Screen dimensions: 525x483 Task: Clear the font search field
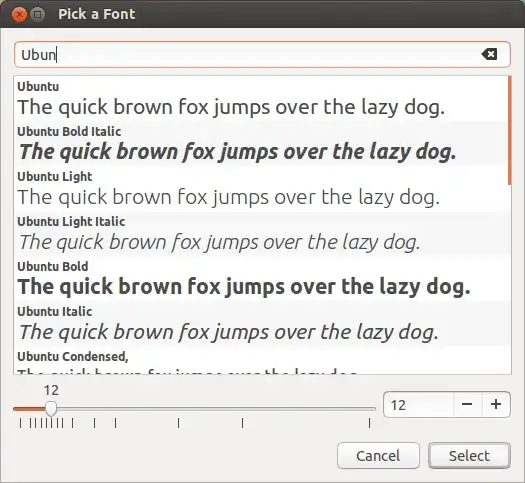(x=489, y=54)
